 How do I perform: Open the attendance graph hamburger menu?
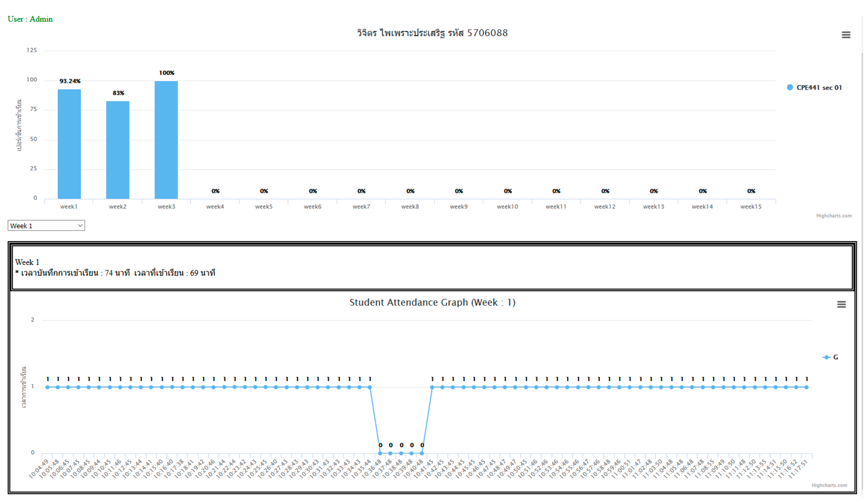point(841,304)
